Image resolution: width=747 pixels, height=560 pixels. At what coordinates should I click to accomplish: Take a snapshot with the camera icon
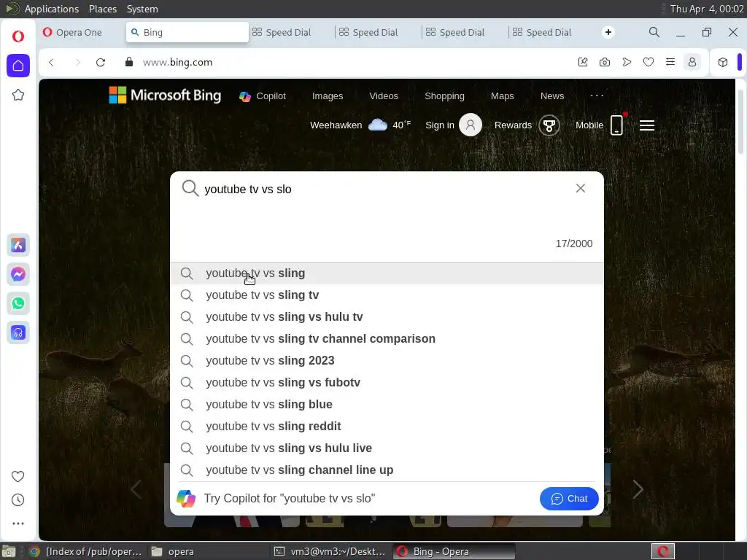point(605,62)
